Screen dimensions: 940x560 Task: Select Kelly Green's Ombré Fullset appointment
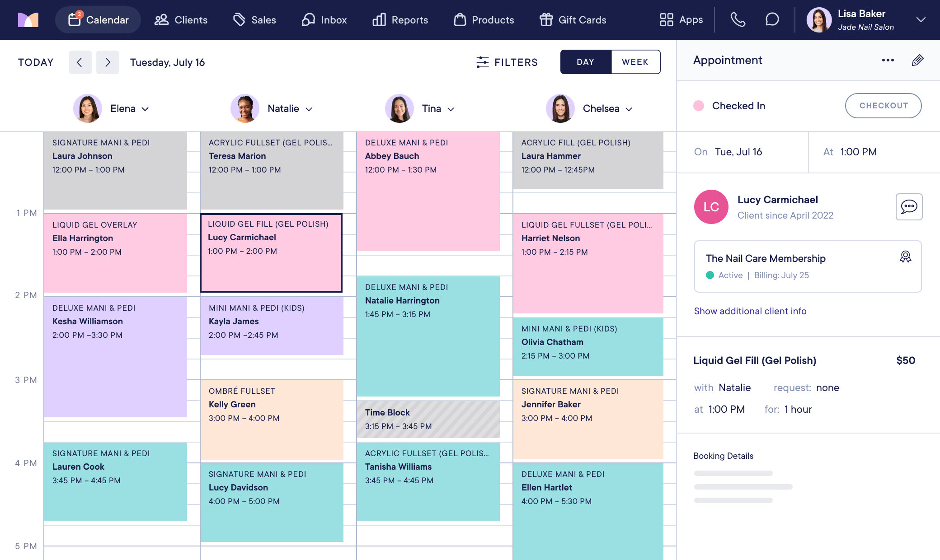272,419
